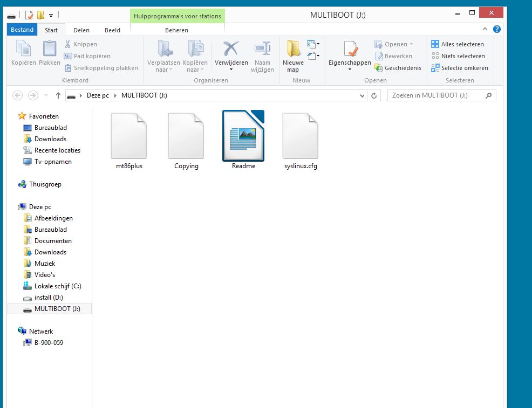
Task: Open Recente locaties
Action: tap(52, 150)
